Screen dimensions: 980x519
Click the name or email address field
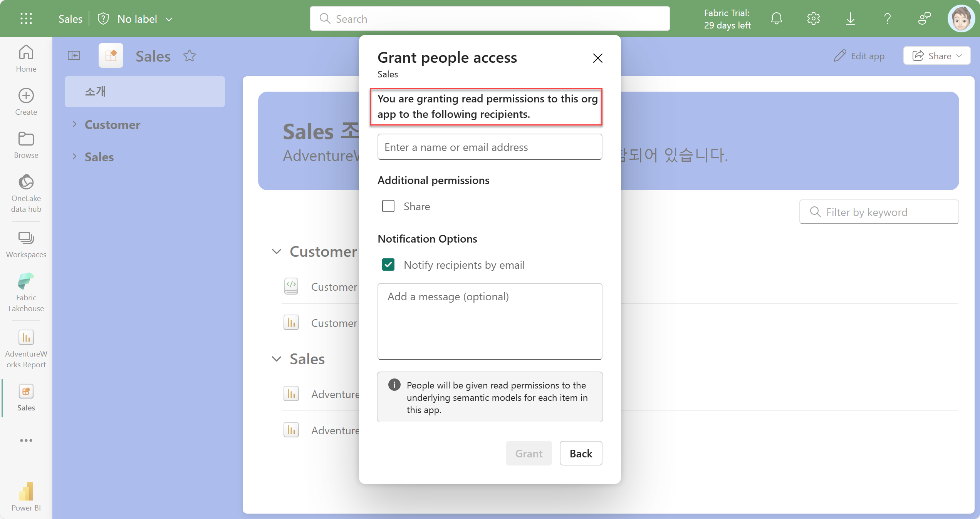point(490,147)
